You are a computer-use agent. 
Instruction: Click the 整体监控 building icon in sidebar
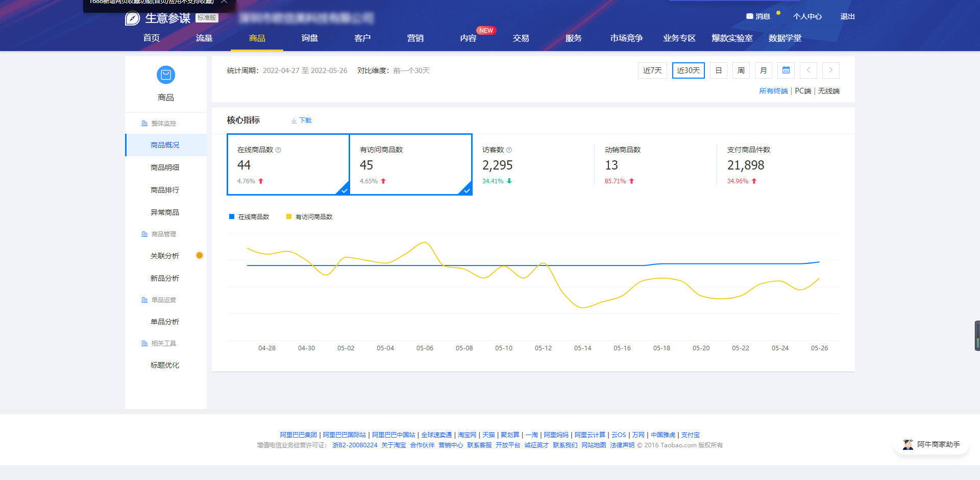point(144,123)
